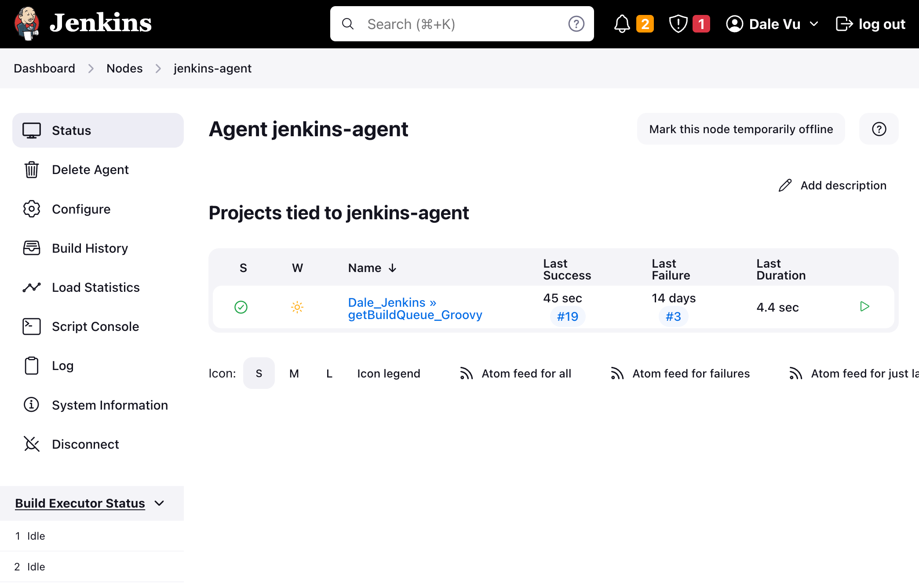Select small icon size S
919x588 pixels.
click(259, 374)
